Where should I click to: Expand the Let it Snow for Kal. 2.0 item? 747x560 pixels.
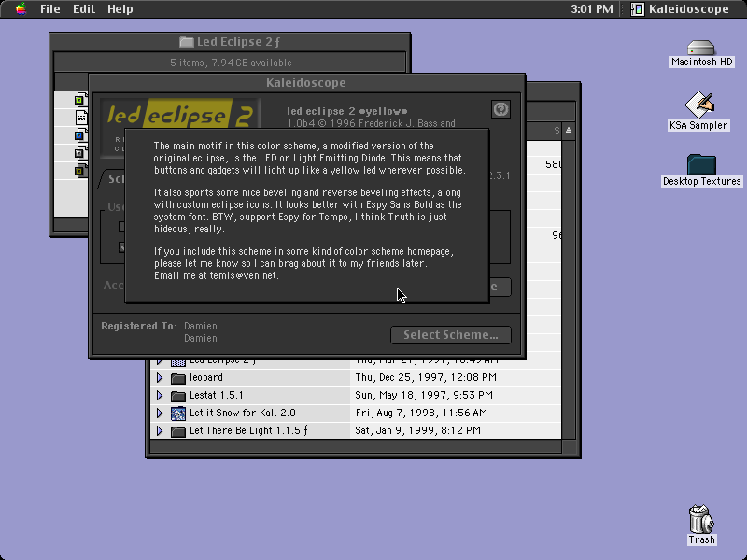pyautogui.click(x=160, y=413)
